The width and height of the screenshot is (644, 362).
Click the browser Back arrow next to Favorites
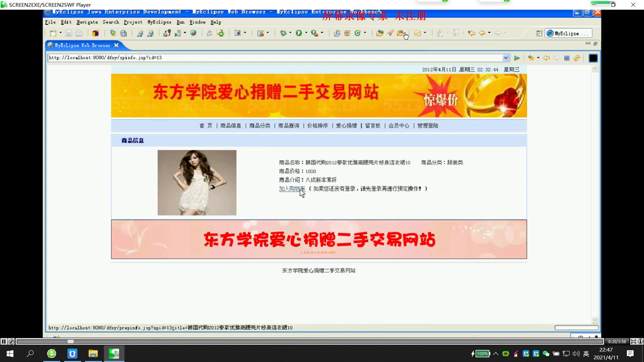(546, 58)
